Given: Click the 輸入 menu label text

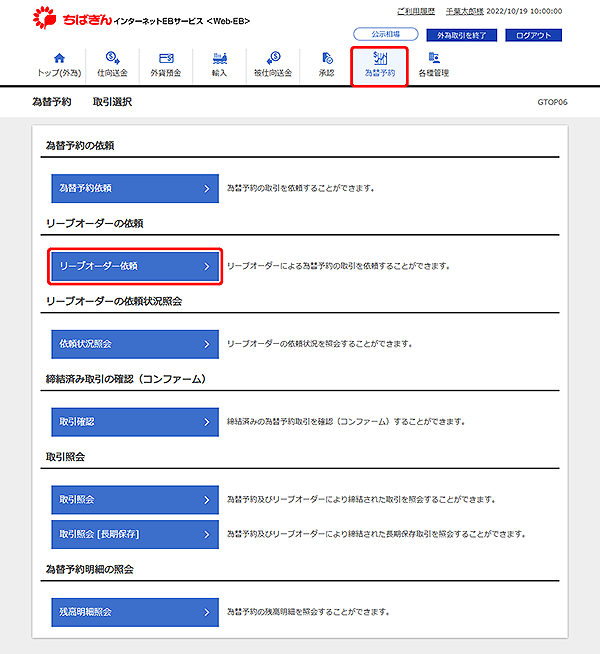Looking at the screenshot, I should coord(219,73).
